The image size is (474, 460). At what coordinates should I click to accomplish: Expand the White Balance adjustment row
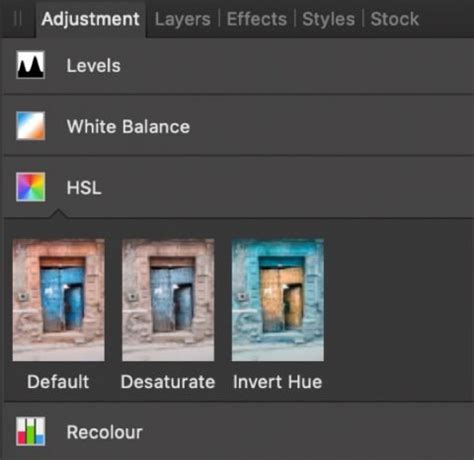[239, 126]
